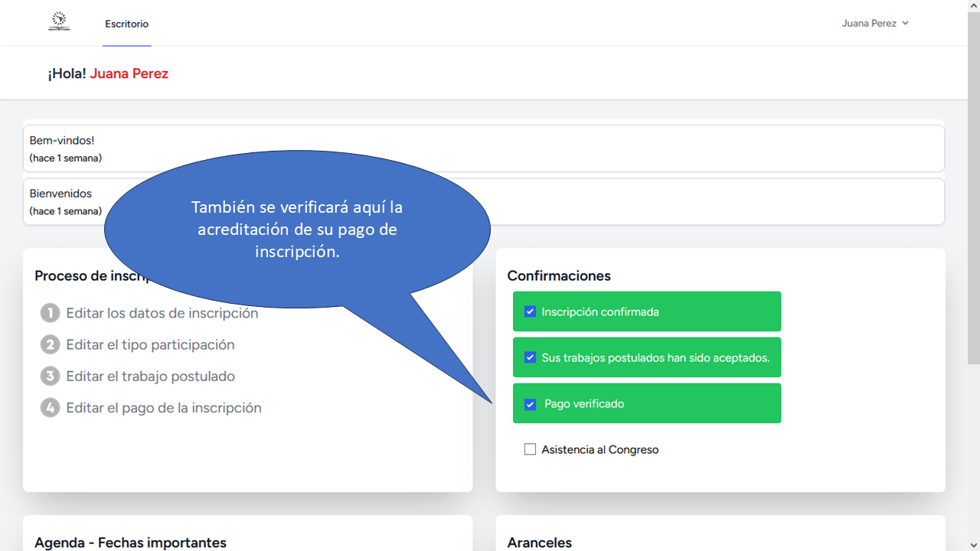Image resolution: width=980 pixels, height=551 pixels.
Task: Open Editar los datos de inscripción
Action: 162,313
